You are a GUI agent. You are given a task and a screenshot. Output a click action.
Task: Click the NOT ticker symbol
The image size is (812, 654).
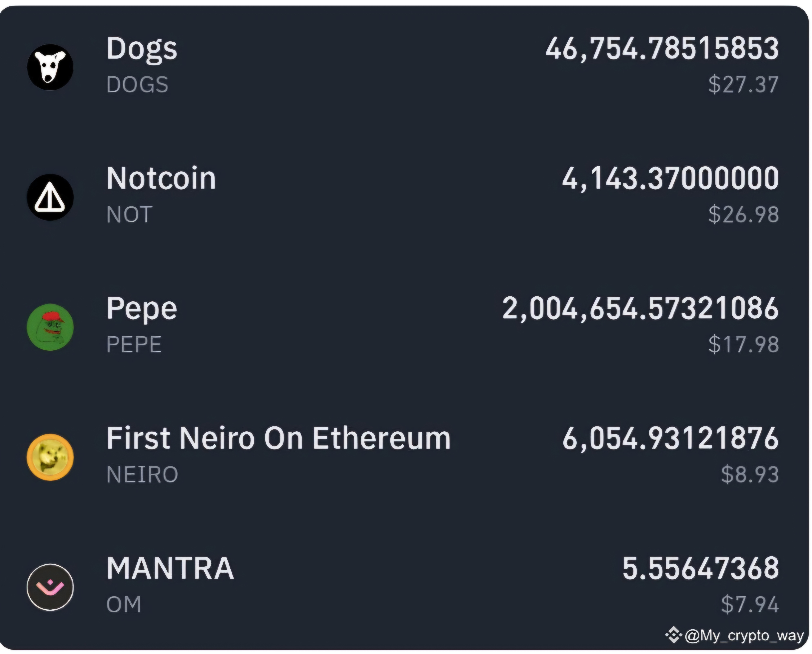point(129,214)
